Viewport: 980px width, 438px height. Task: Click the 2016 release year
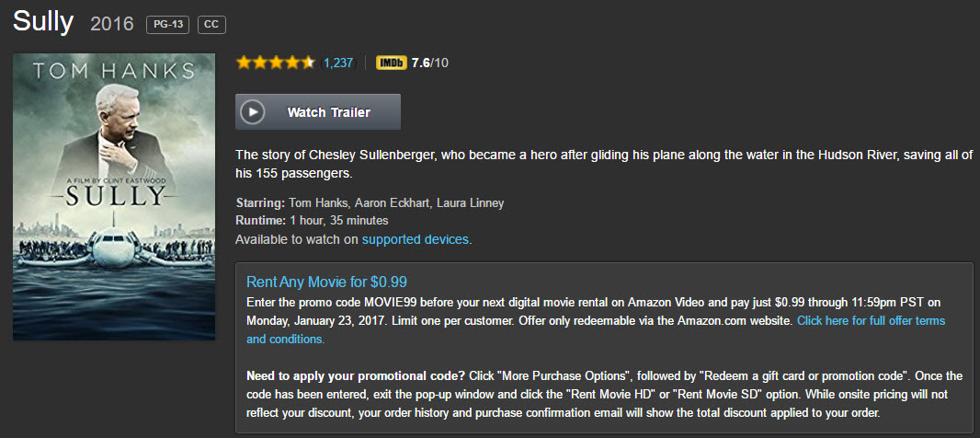point(112,24)
